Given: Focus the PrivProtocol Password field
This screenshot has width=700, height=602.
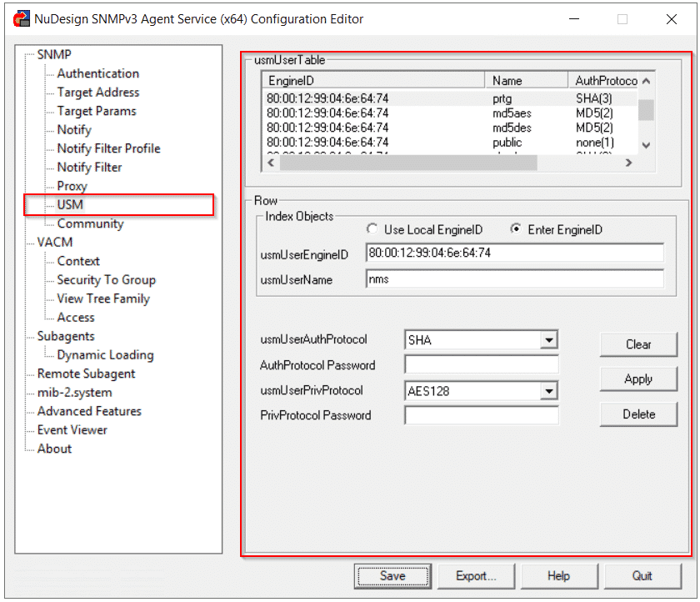Looking at the screenshot, I should 482,415.
